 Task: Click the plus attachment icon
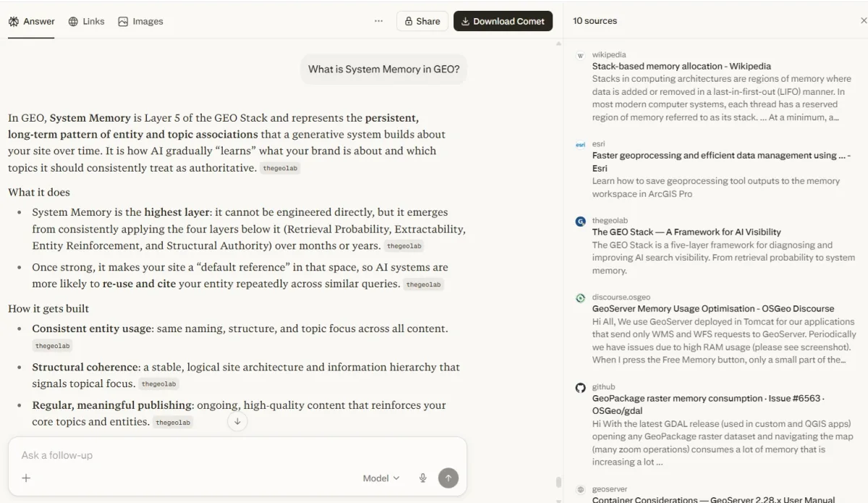[27, 478]
